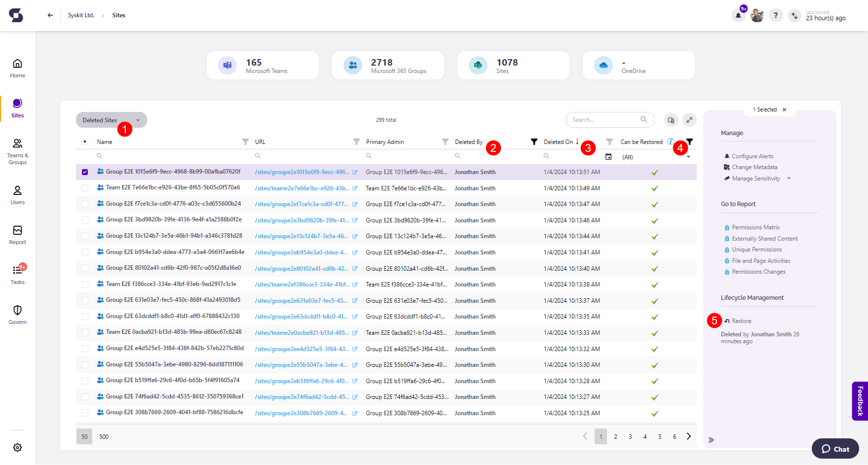Click the info icon beside Can be Restored
Screen dimensions: 868x465
pos(670,142)
